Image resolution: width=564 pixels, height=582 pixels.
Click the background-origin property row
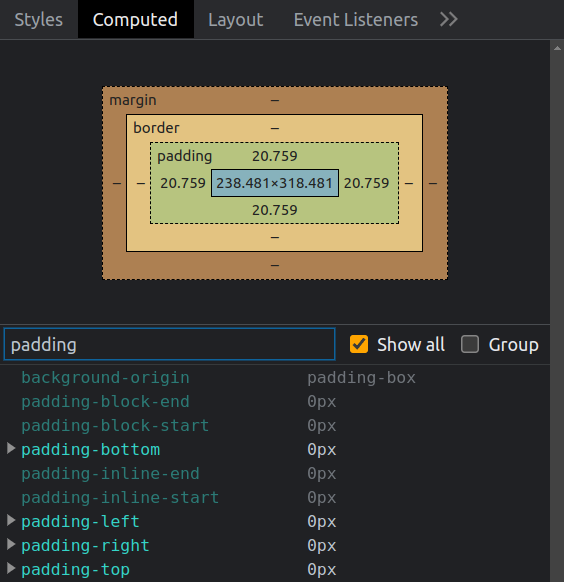[275, 377]
